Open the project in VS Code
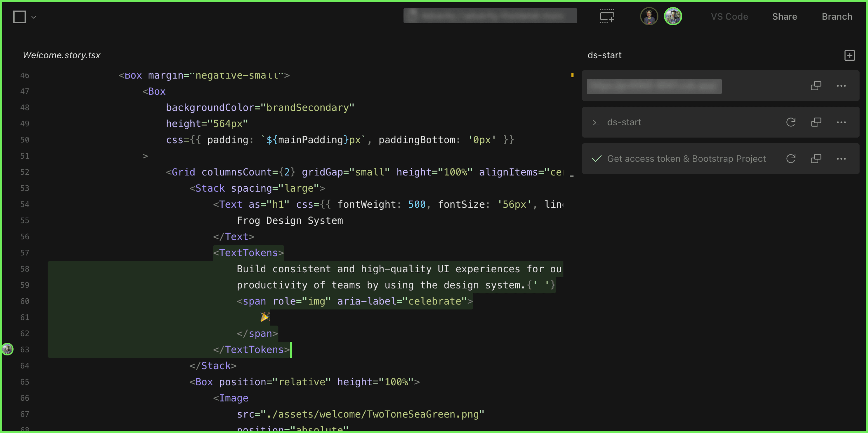 729,17
